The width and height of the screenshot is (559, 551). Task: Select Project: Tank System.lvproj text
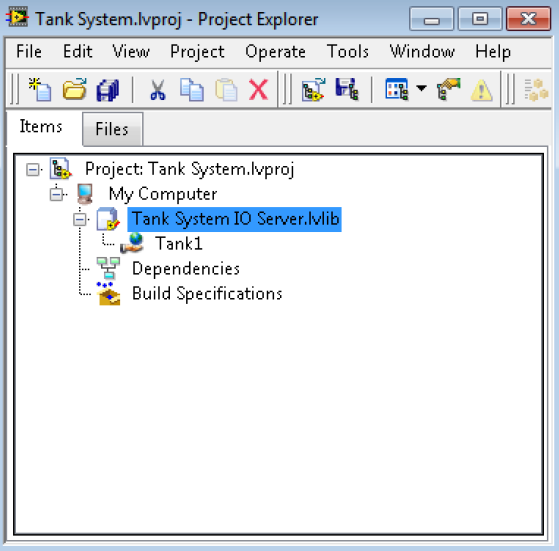point(189,169)
